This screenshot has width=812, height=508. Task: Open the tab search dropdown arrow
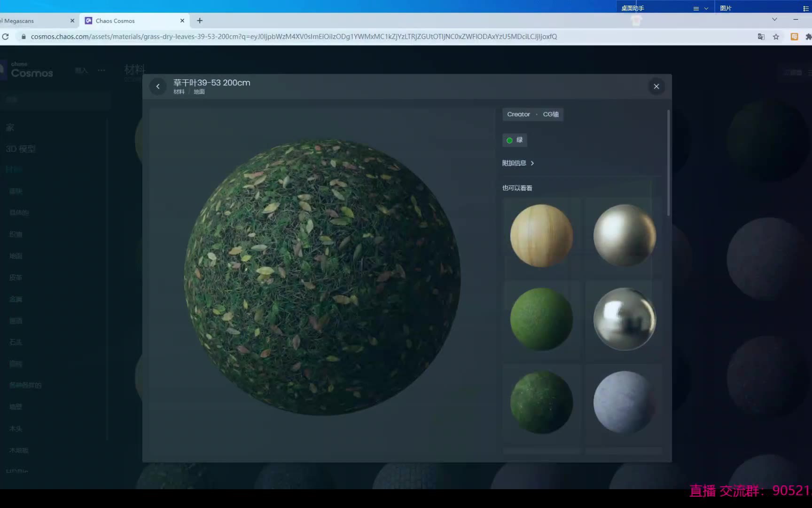pos(774,20)
